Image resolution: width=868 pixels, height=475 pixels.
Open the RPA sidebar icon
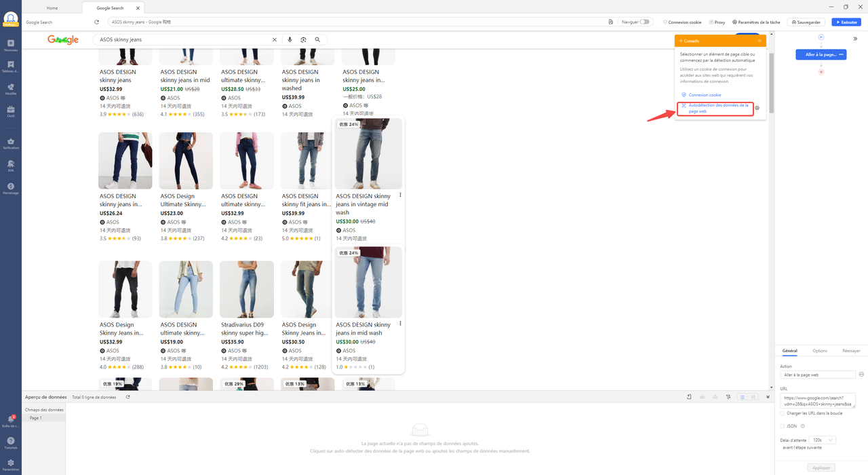pos(11,164)
